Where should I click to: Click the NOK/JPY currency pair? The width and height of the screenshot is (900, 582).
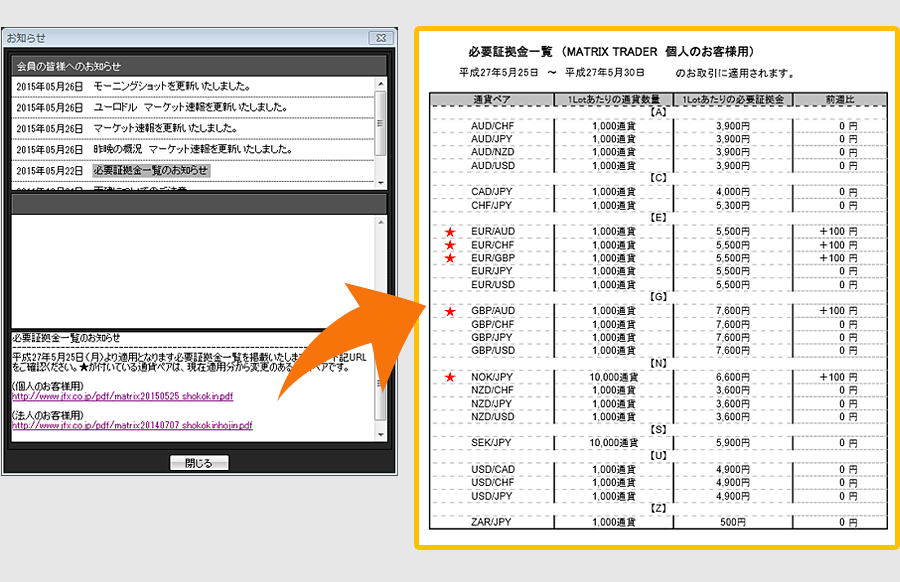492,377
